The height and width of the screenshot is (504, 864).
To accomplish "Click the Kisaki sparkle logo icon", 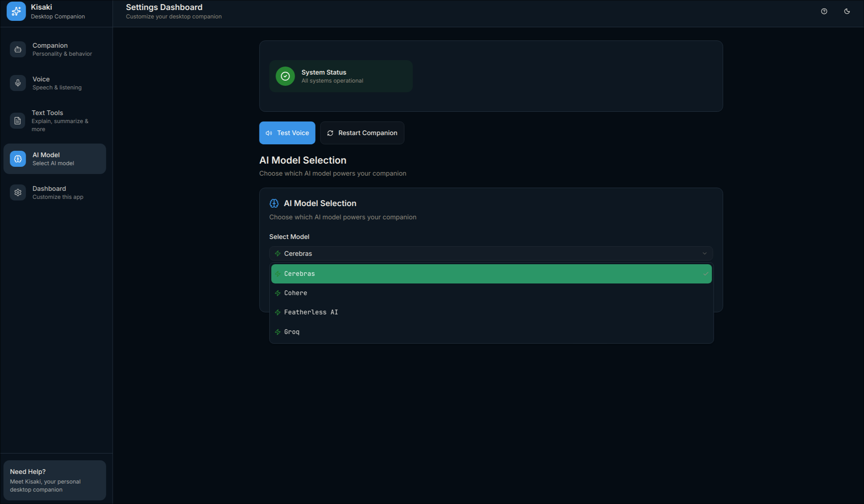I will [x=16, y=11].
